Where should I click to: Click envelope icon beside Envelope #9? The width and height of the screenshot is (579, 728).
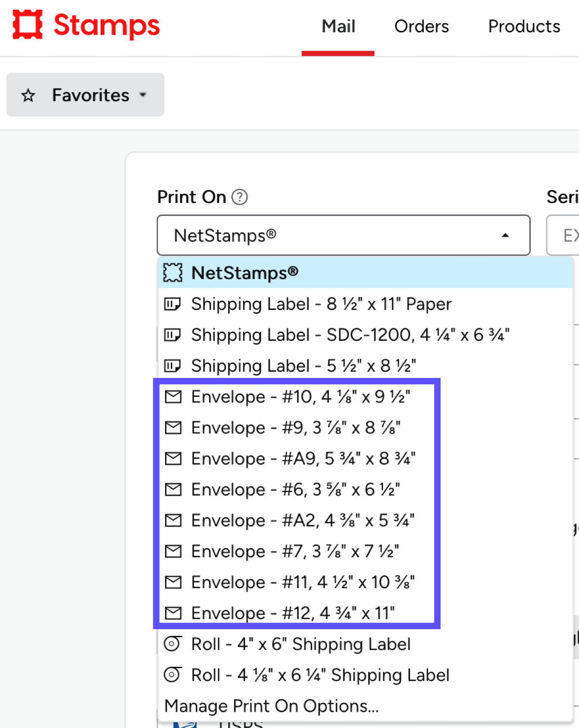click(173, 428)
